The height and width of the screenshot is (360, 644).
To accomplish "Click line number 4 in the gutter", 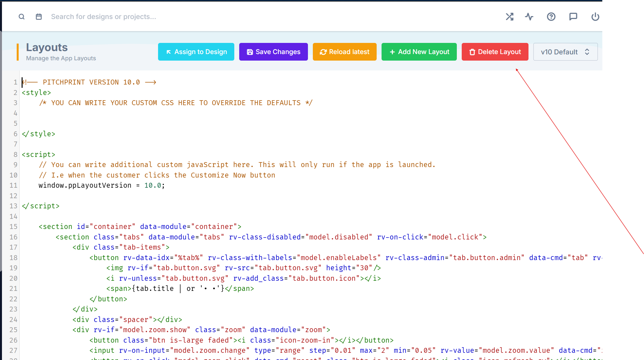I will (15, 113).
